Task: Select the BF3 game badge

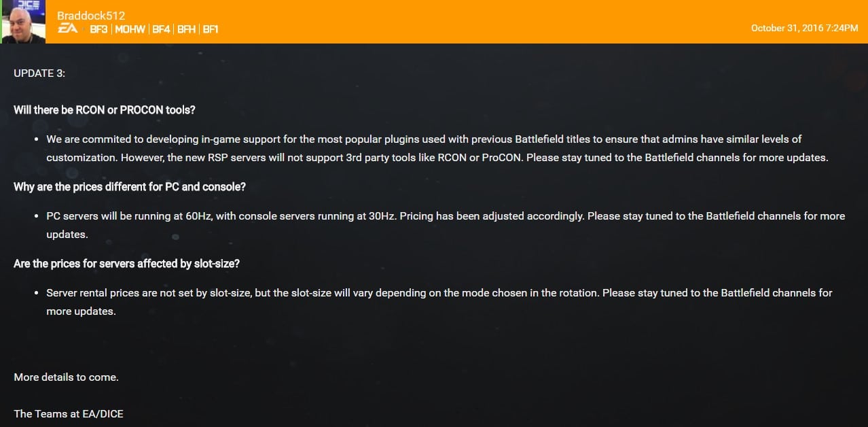Action: tap(98, 29)
